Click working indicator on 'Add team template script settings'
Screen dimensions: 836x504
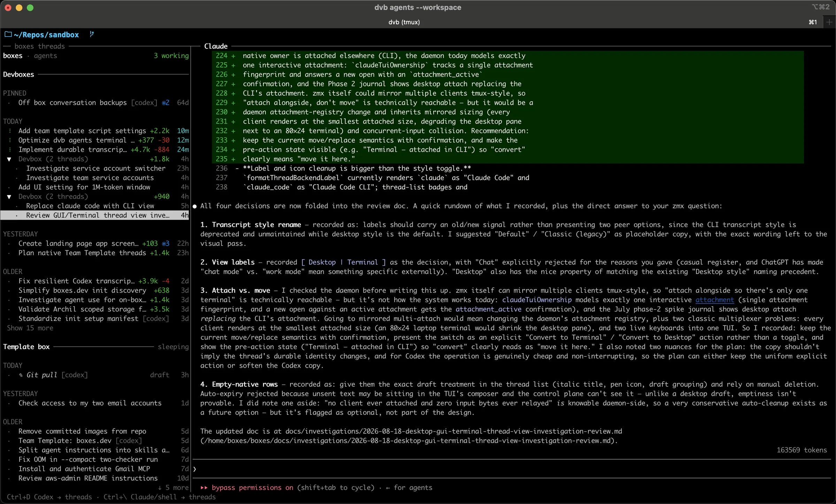10,131
